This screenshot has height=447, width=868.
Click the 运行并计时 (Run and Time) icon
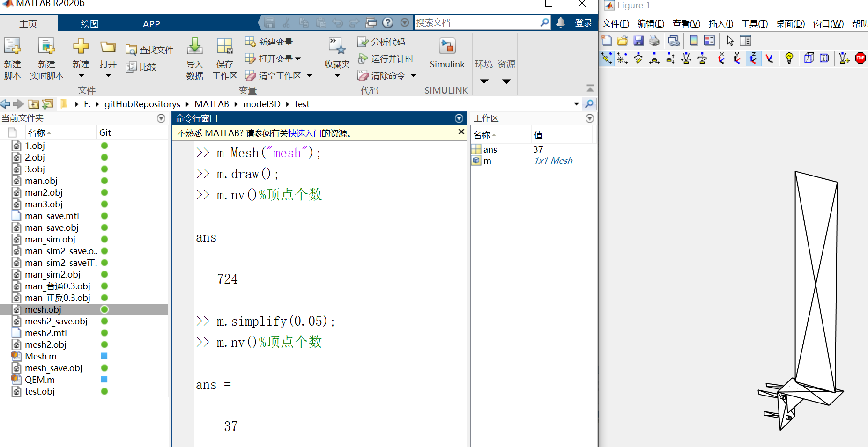[363, 59]
